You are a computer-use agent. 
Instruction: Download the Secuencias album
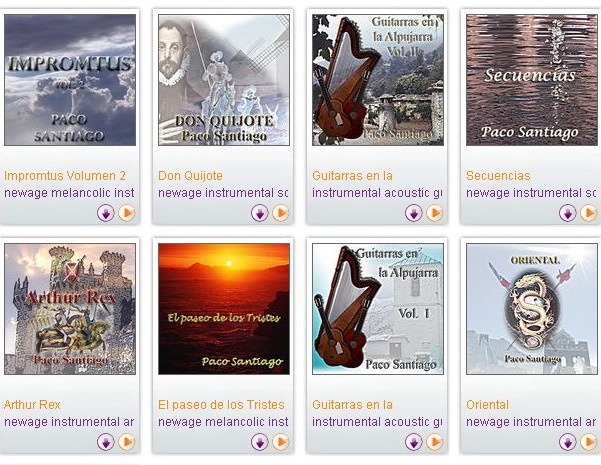coord(568,213)
